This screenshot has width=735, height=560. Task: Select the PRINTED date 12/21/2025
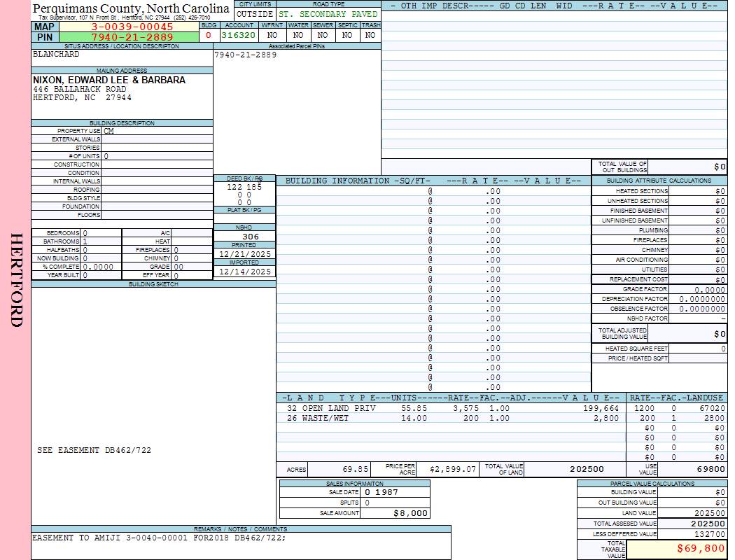pos(244,254)
